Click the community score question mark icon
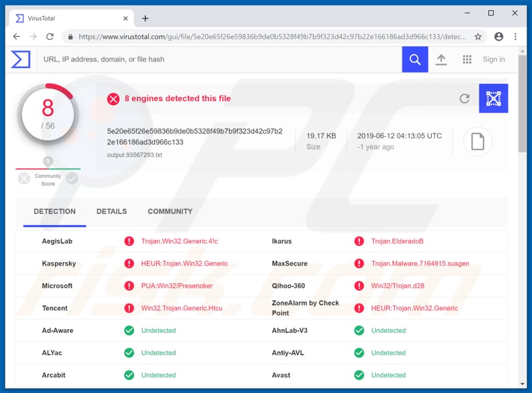532x393 pixels. point(48,162)
